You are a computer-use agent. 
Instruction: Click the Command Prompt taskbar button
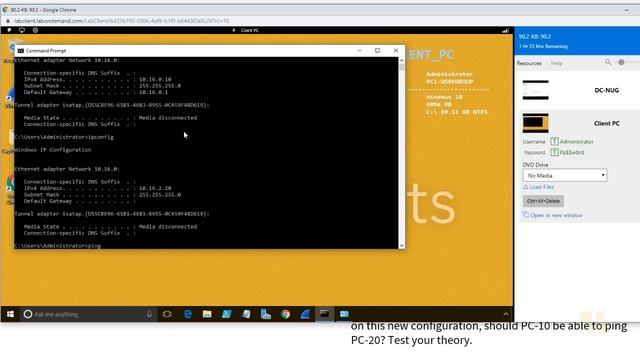click(324, 314)
